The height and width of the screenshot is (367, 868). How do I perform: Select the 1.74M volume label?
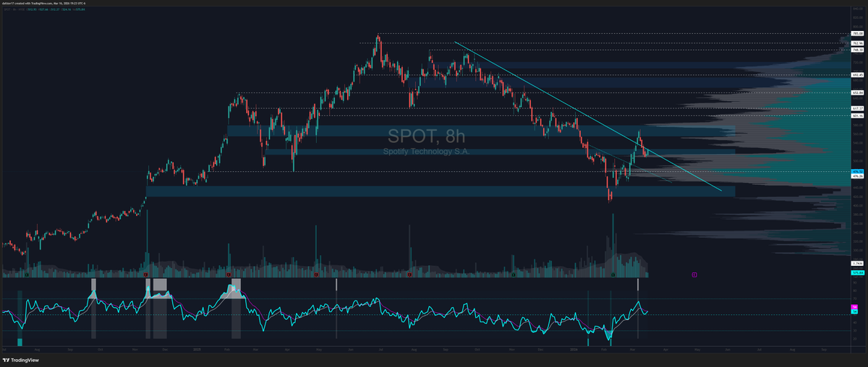tap(857, 264)
